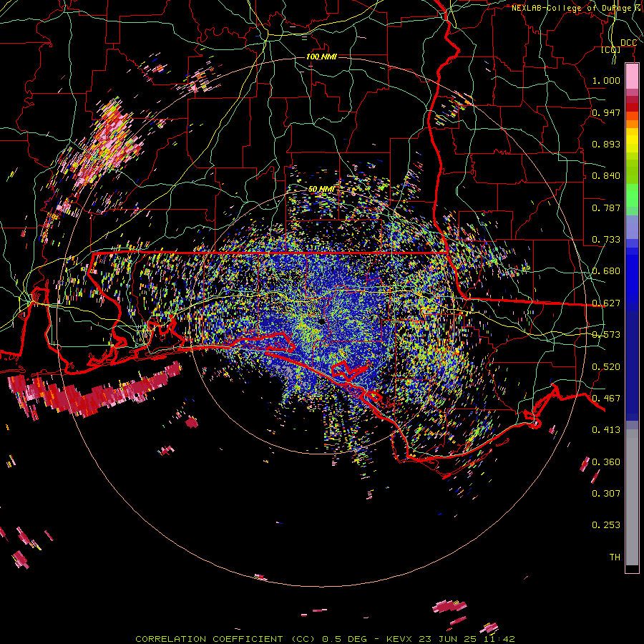Viewport: 644px width, 644px height.
Task: Select the 0.520 scale value
Action: 606,367
